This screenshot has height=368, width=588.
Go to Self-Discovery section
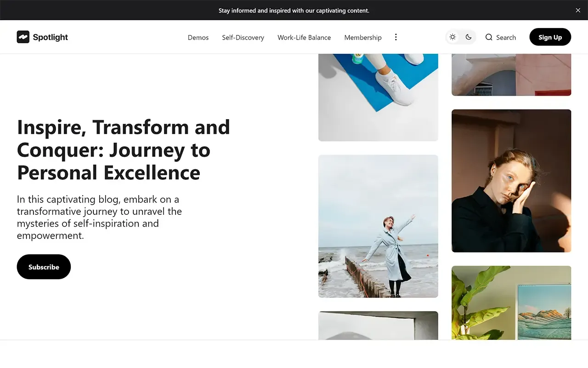[x=243, y=37]
